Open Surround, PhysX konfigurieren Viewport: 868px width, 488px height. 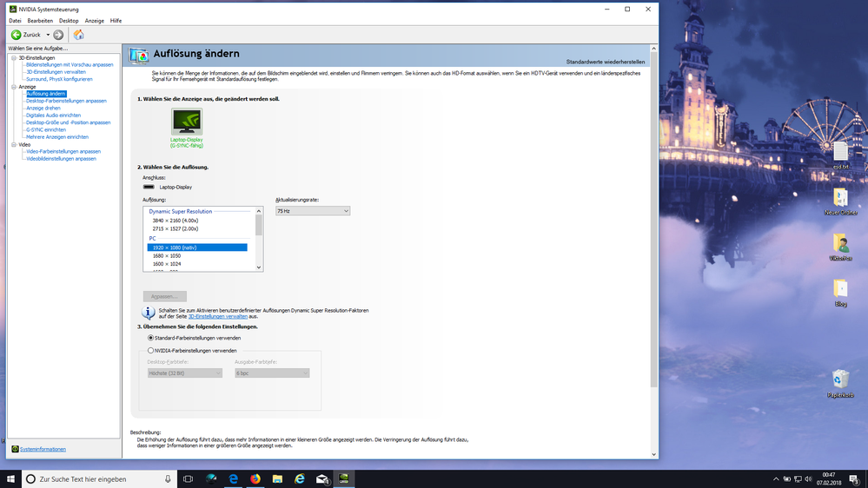[59, 79]
